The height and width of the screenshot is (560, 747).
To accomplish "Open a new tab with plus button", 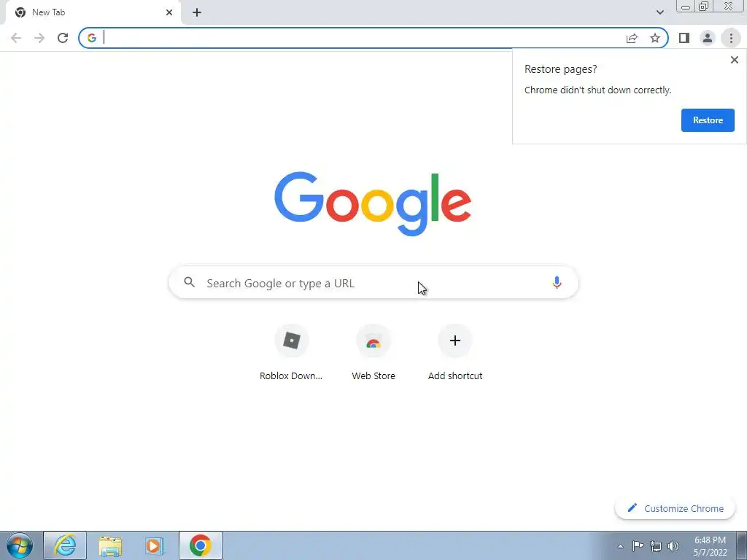I will (197, 12).
